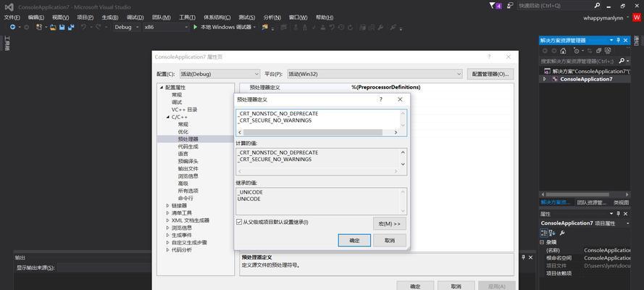The height and width of the screenshot is (290, 644).
Task: Click the save all files icon
Action: coord(71,27)
